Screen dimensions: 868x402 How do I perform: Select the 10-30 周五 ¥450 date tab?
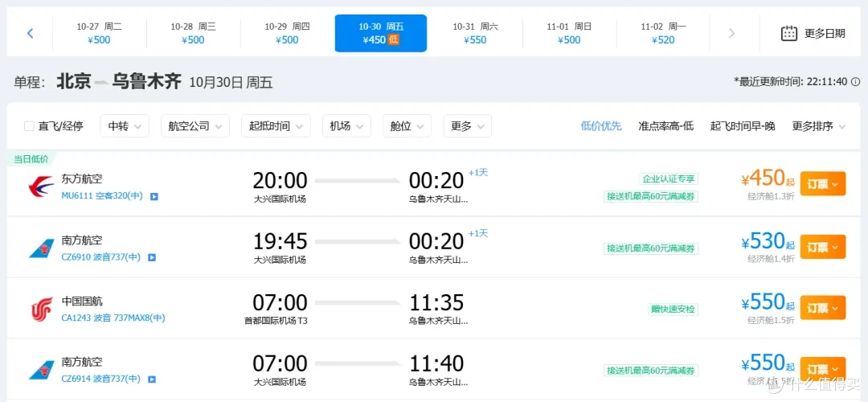[x=381, y=33]
